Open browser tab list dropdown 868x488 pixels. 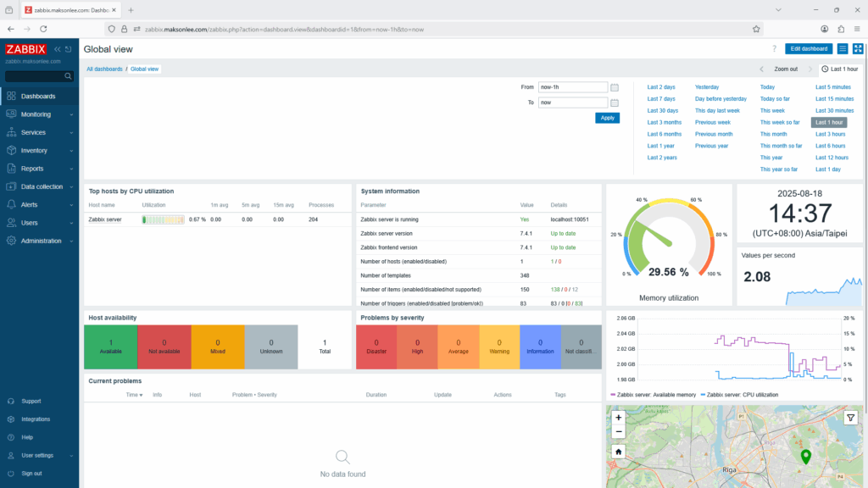coord(778,10)
